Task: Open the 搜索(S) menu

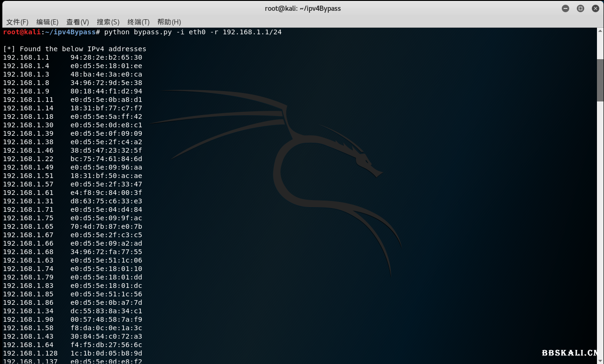Action: point(108,22)
